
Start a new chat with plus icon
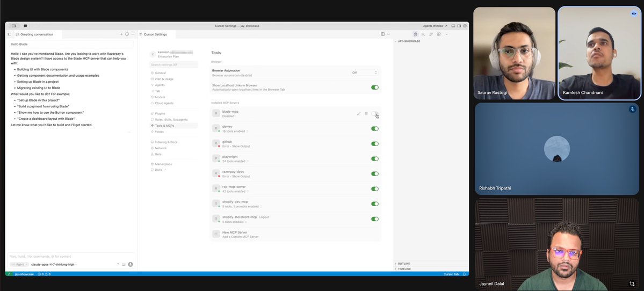[x=121, y=34]
